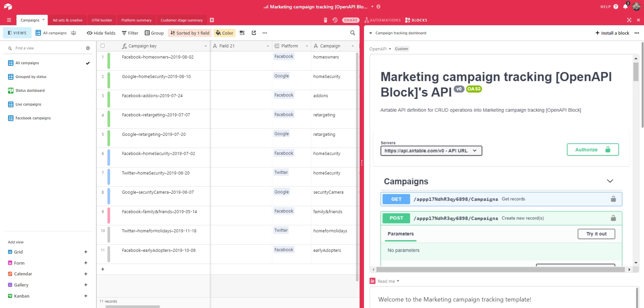Open the toolbar more options ellipsis
The image size is (644, 308).
[x=265, y=33]
